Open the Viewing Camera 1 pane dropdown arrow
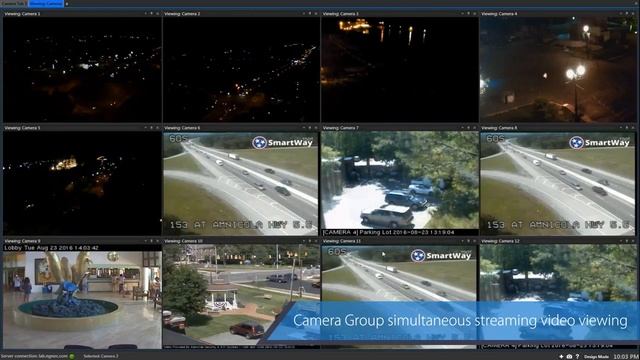This screenshot has width=640, height=360. [146, 13]
